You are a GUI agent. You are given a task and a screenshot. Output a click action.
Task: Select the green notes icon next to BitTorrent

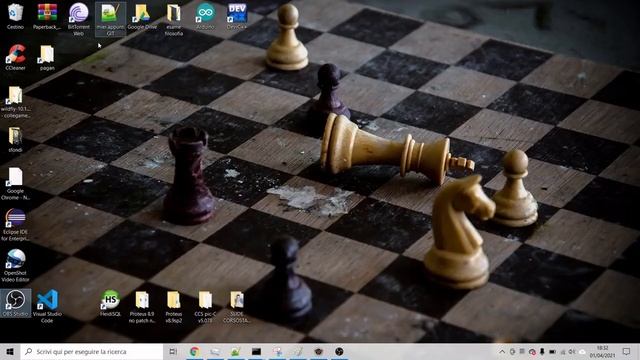click(110, 19)
